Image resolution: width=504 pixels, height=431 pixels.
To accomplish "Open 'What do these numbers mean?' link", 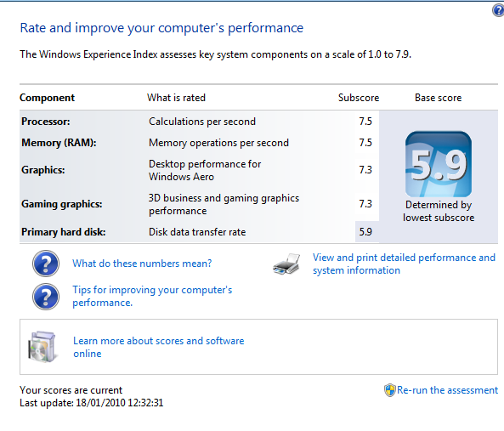I will [142, 264].
